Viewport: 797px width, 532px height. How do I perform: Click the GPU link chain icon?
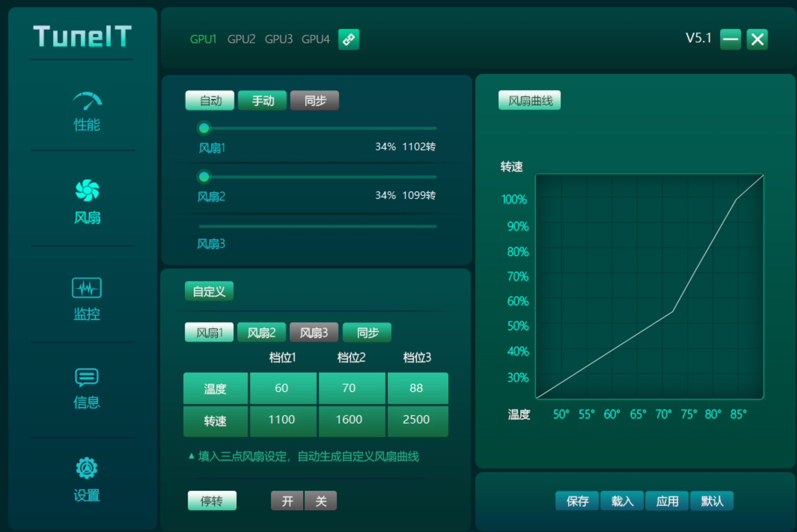click(x=349, y=39)
